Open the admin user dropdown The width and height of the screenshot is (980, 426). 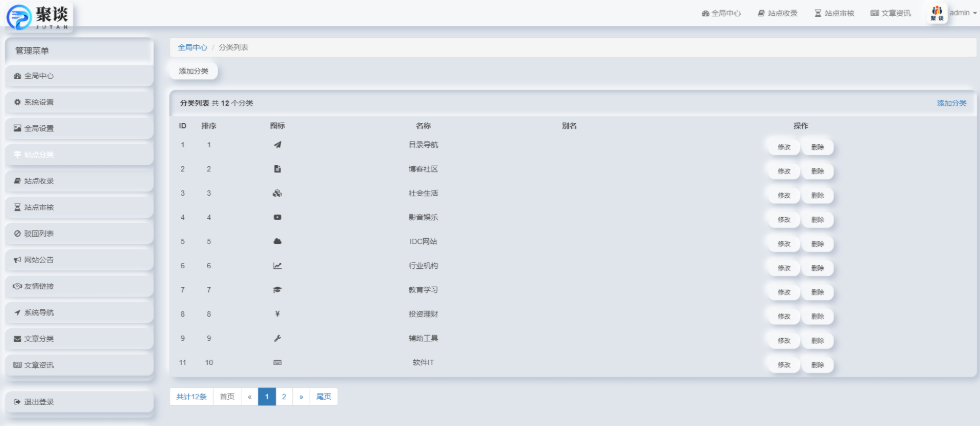[962, 13]
